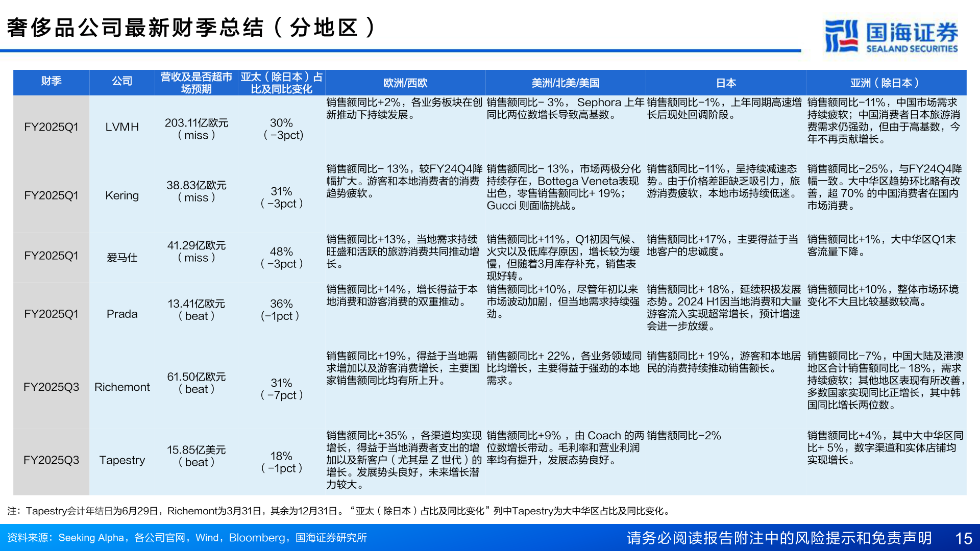Click the 亚洲（除日本）column header
This screenshot has height=551, width=980.
point(886,83)
